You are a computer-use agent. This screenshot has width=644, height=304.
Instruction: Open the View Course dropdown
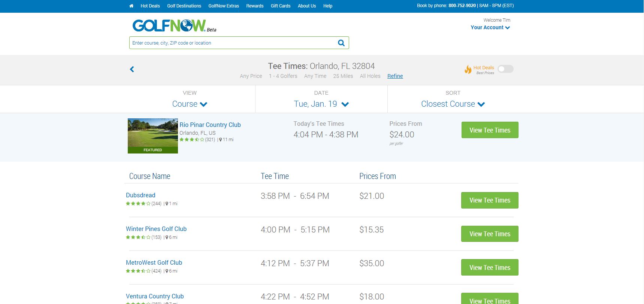coord(190,104)
